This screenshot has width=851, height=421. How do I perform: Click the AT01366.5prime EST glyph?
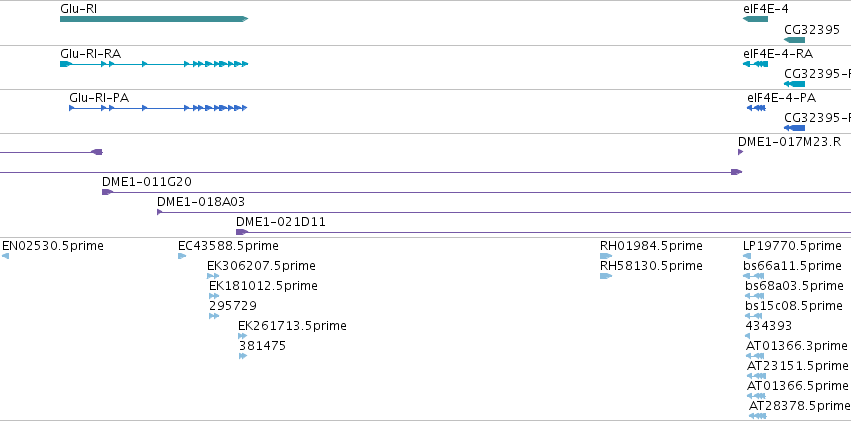757,396
